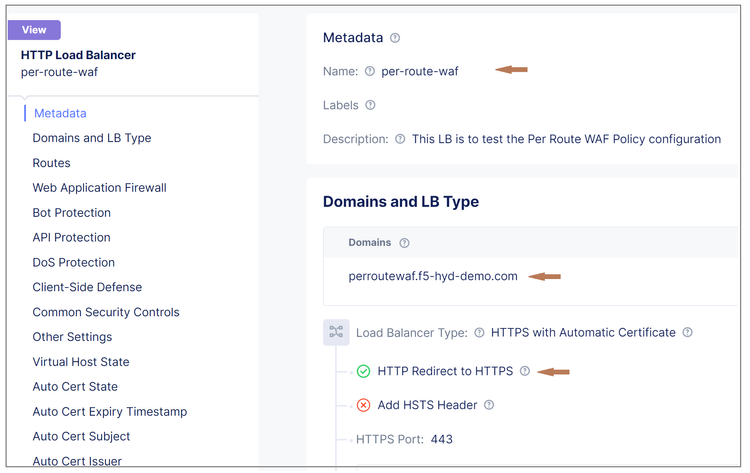750x473 pixels.
Task: Click info icon beside Load Balancer Type label
Action: coord(480,333)
